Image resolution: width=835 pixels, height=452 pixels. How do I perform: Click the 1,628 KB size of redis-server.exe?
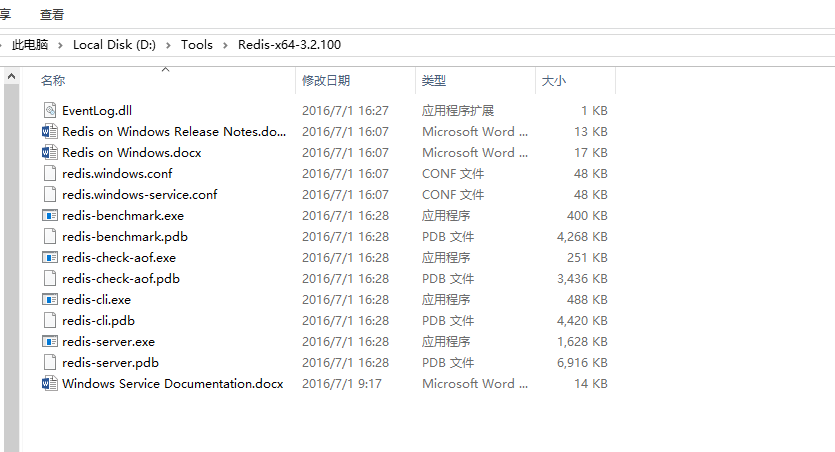click(x=582, y=342)
